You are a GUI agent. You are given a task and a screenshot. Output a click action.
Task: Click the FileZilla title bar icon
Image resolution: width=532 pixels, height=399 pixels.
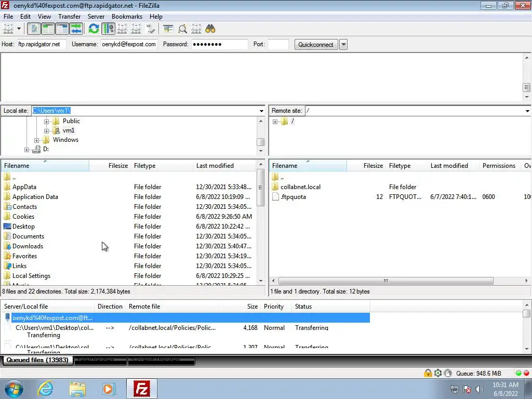coord(5,5)
